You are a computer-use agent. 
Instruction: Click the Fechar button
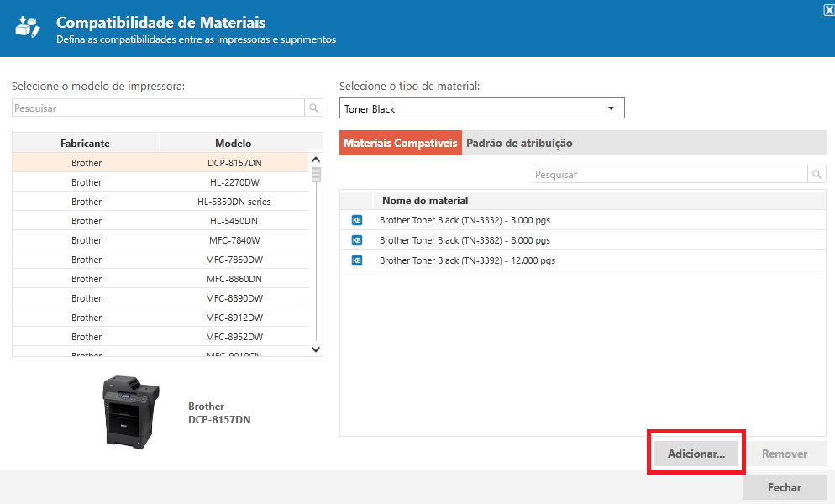click(784, 487)
